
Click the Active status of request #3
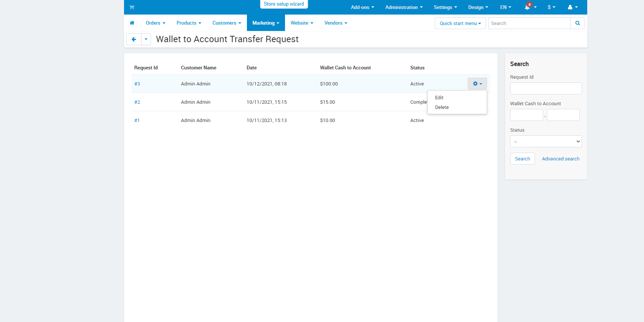pyautogui.click(x=417, y=84)
